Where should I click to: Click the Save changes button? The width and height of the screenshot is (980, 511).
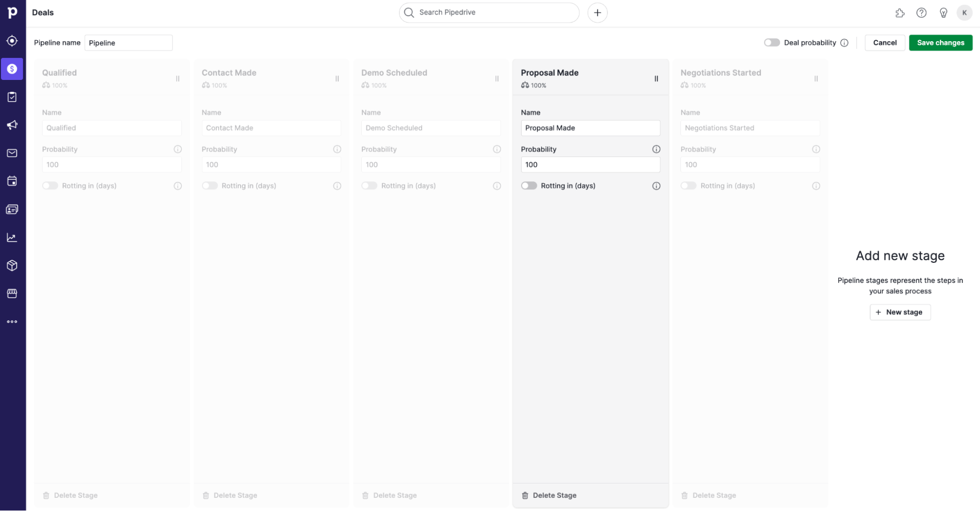pyautogui.click(x=940, y=43)
